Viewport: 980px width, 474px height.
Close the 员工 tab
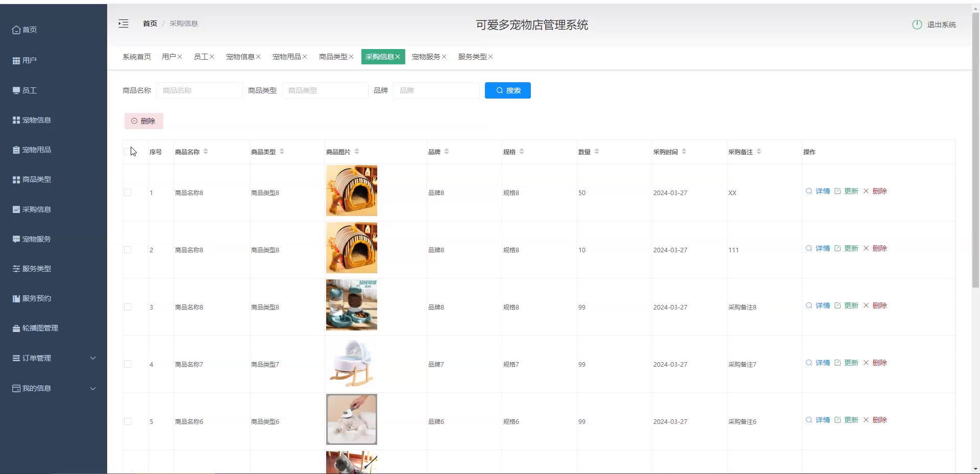tap(212, 57)
